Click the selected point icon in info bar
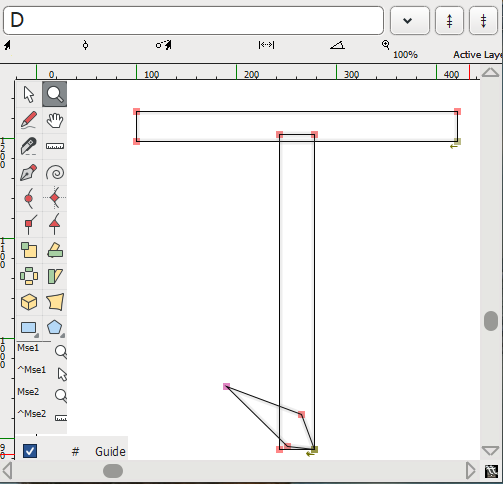Image resolution: width=503 pixels, height=484 pixels. click(85, 45)
